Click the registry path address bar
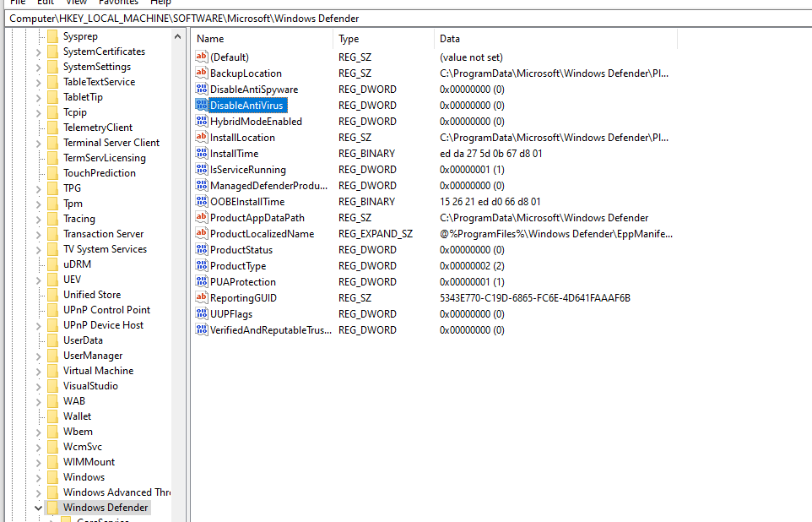 click(x=409, y=19)
